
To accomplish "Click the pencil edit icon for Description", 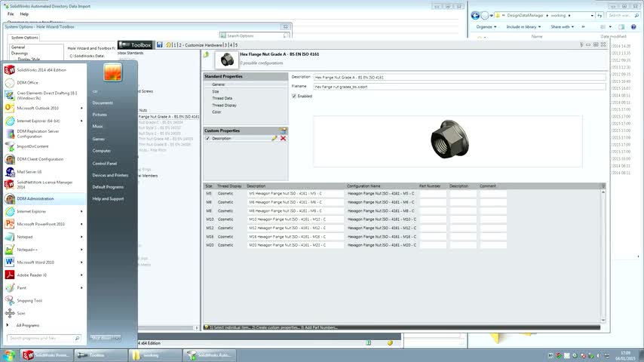I will click(x=274, y=139).
